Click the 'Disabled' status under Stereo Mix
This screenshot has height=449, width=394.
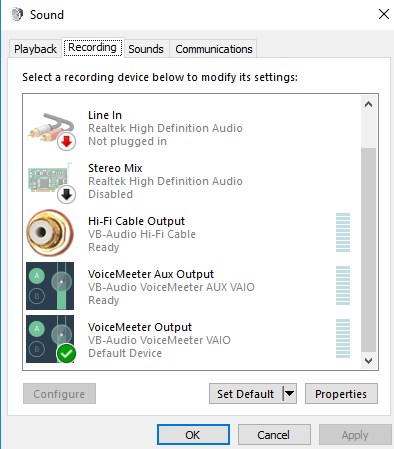(110, 194)
